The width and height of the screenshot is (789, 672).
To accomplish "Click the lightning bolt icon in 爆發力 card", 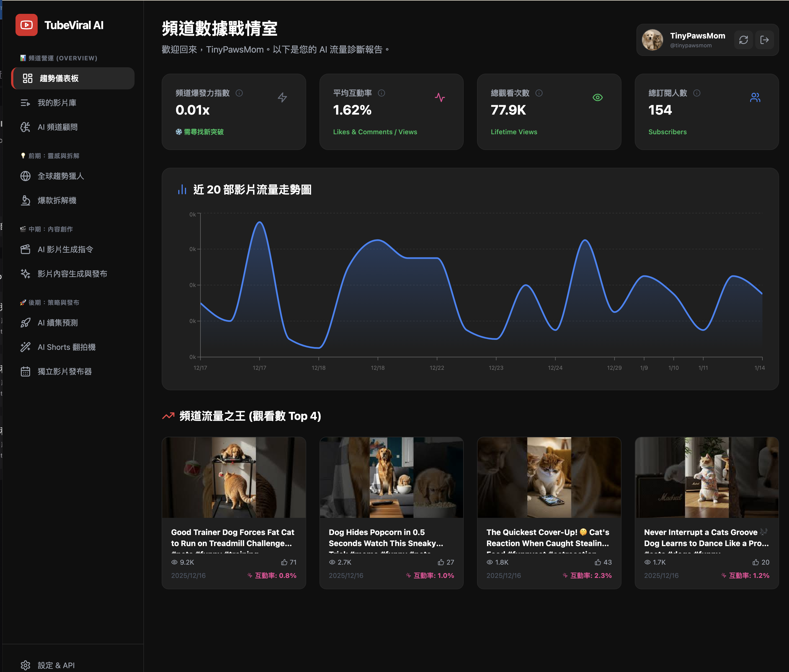I will pyautogui.click(x=282, y=97).
